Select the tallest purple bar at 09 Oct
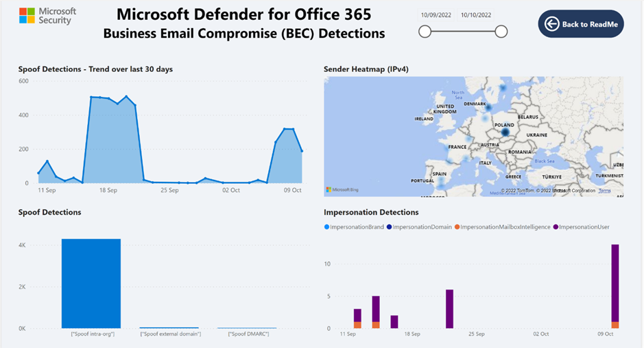This screenshot has height=348, width=644. click(615, 283)
